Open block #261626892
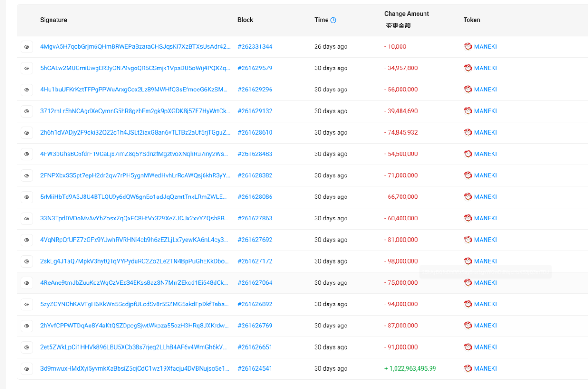The width and height of the screenshot is (588, 389). 255,304
